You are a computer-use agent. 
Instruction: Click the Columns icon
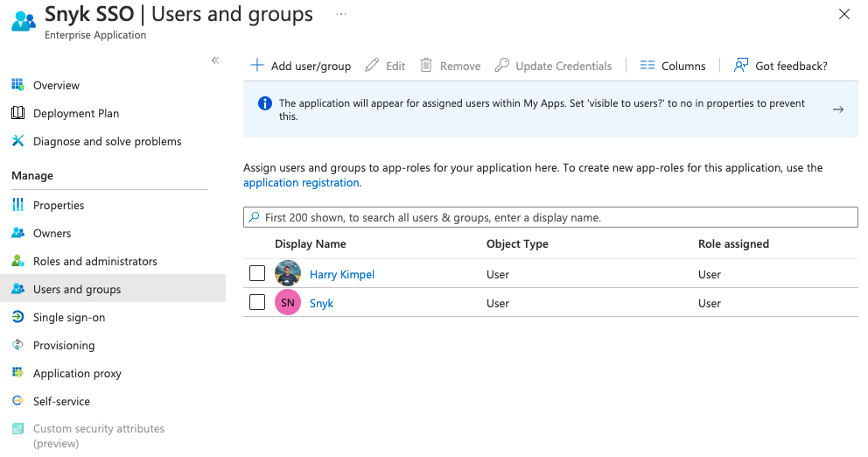click(x=647, y=66)
